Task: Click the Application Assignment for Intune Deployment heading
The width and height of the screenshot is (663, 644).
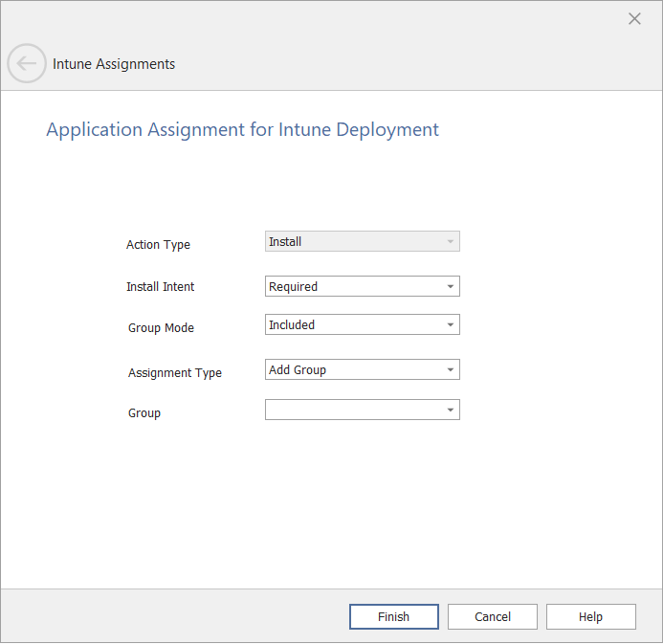Action: point(242,130)
